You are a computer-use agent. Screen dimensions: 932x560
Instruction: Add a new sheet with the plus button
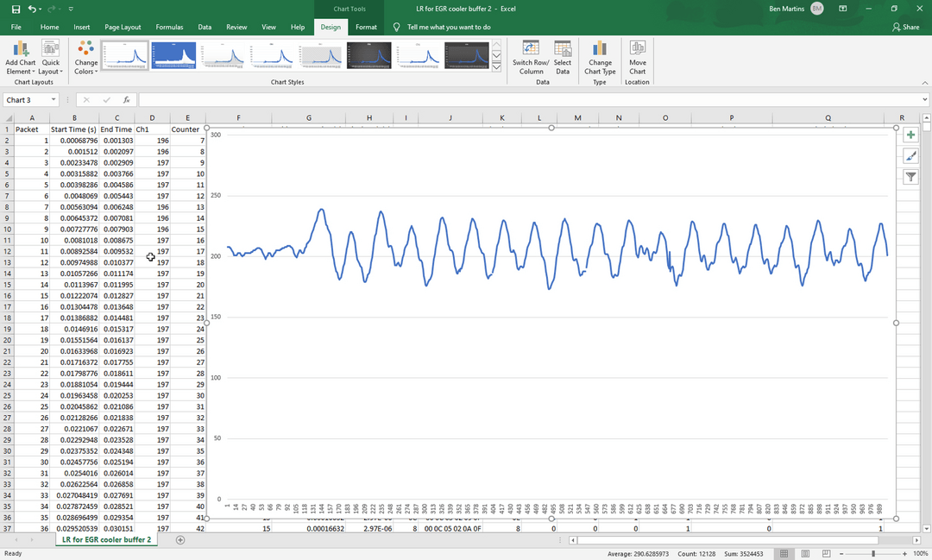pos(180,540)
